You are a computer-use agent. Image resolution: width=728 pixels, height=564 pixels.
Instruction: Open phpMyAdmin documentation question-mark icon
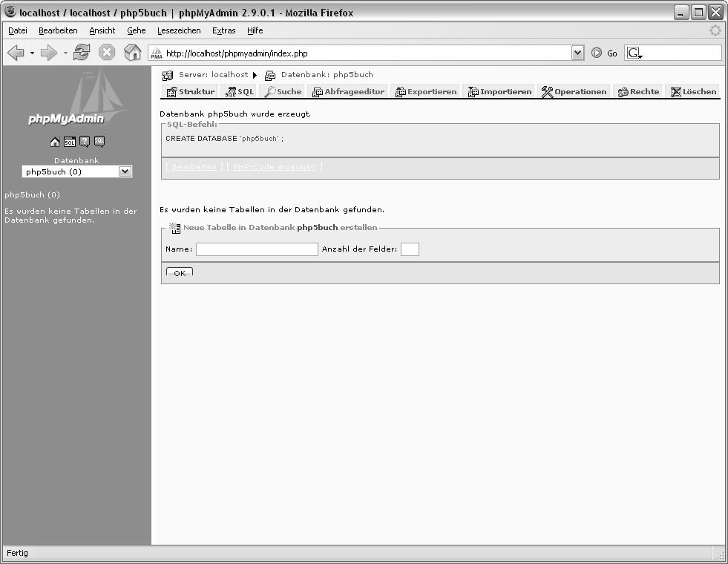pyautogui.click(x=85, y=142)
